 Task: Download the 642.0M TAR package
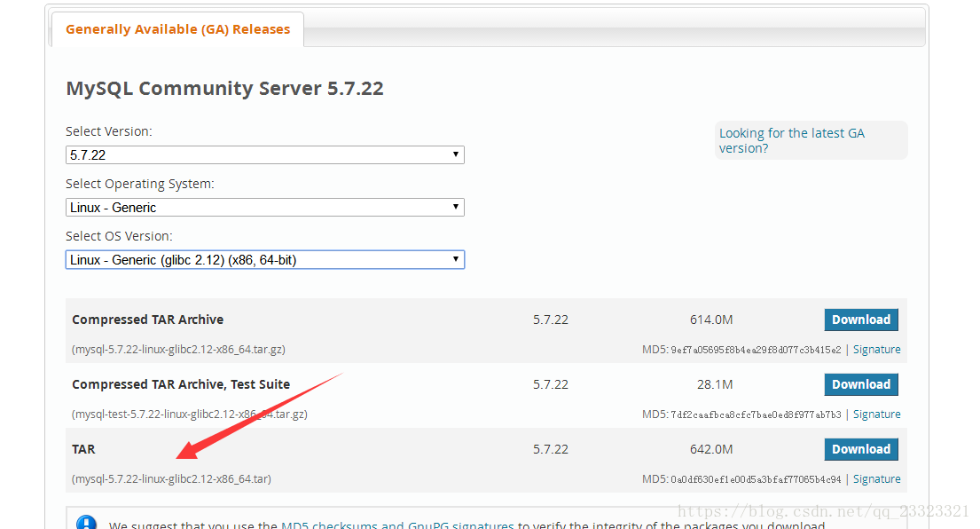pyautogui.click(x=860, y=449)
